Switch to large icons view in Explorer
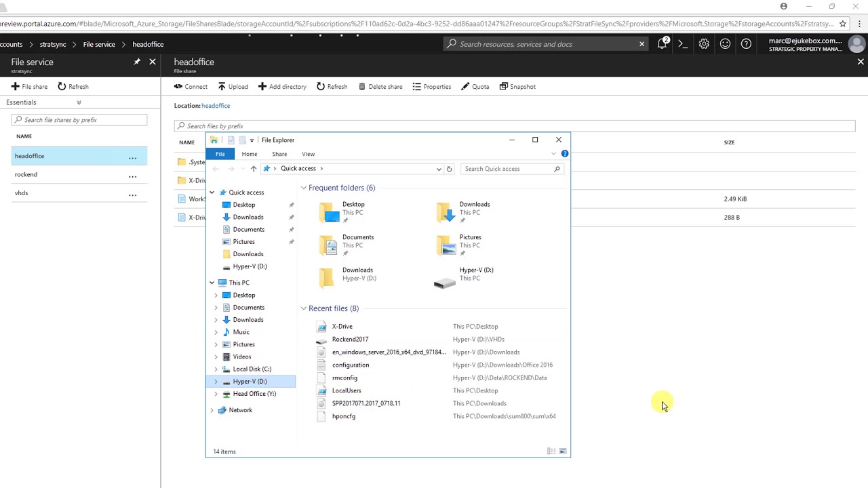This screenshot has width=868, height=488. 563,451
